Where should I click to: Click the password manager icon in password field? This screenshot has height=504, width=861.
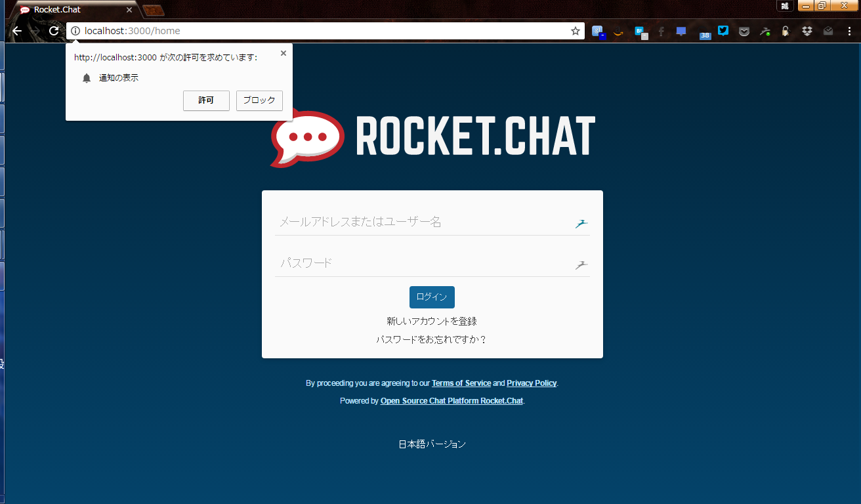(581, 264)
